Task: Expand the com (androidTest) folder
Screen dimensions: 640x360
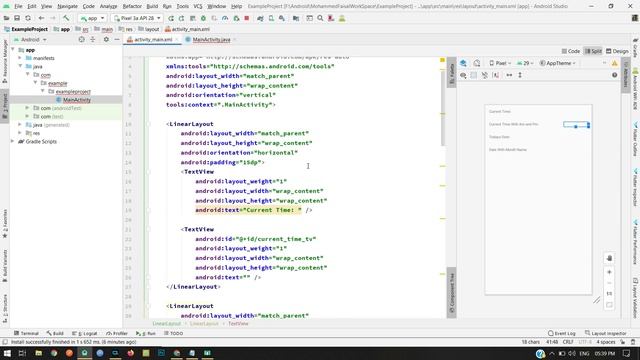Action: [27, 108]
